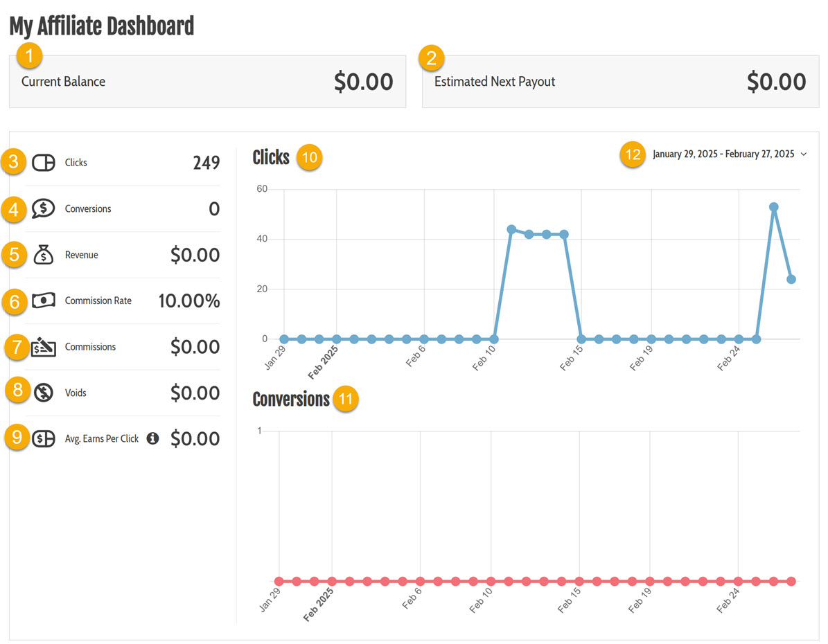Screen dimensions: 828x644
Task: Click the 10.00% commission rate value
Action: point(189,301)
